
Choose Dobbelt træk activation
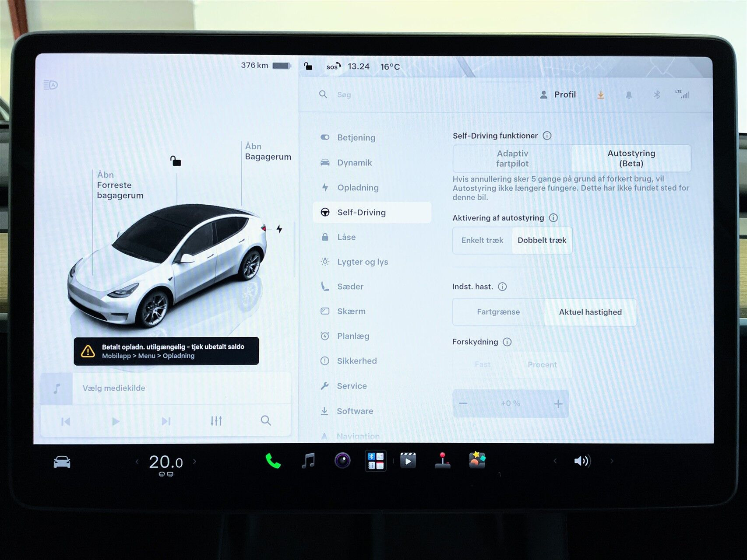542,240
